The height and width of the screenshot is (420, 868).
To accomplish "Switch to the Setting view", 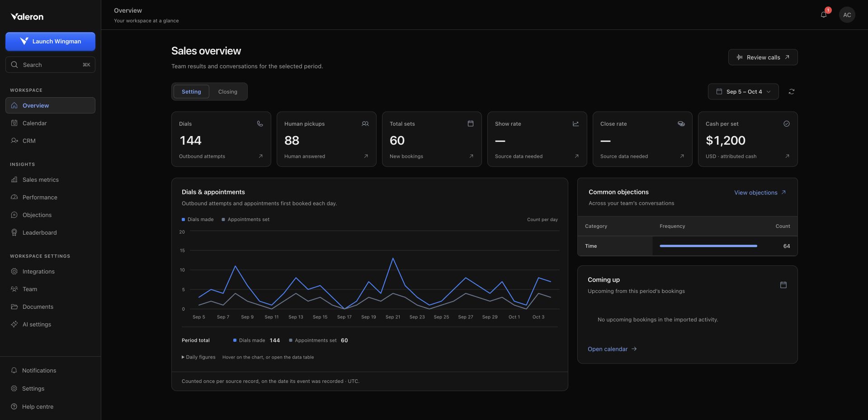I will pos(191,92).
